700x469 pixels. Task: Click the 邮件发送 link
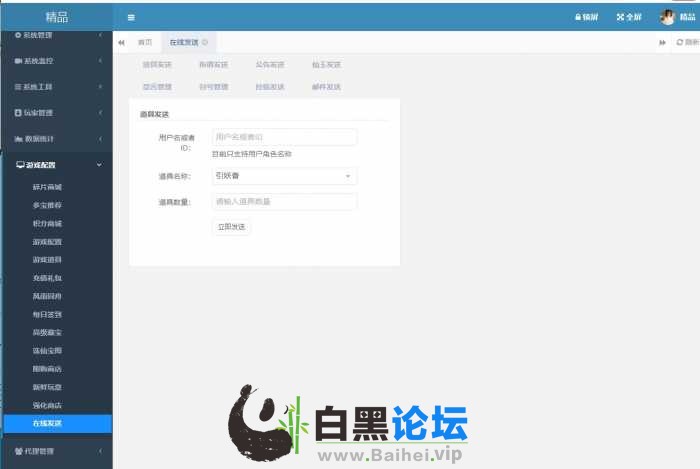[x=326, y=87]
